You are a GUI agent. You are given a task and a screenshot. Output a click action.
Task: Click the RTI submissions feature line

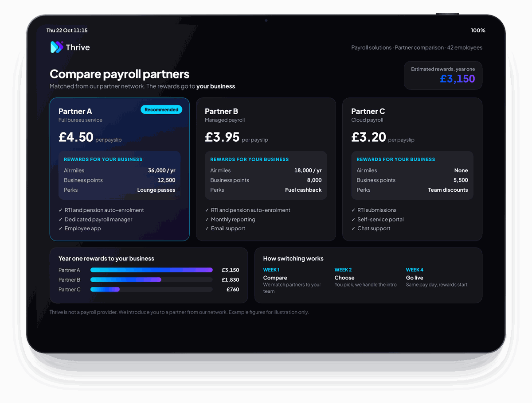[x=374, y=210]
